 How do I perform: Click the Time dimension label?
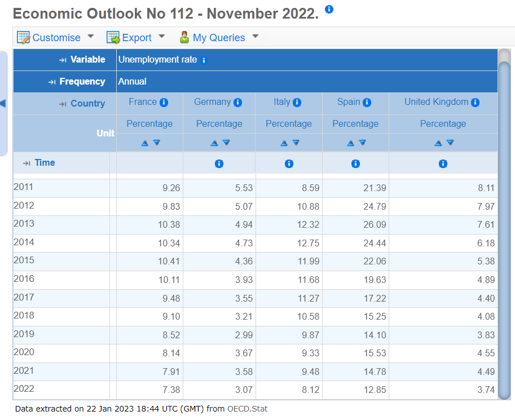[x=45, y=163]
